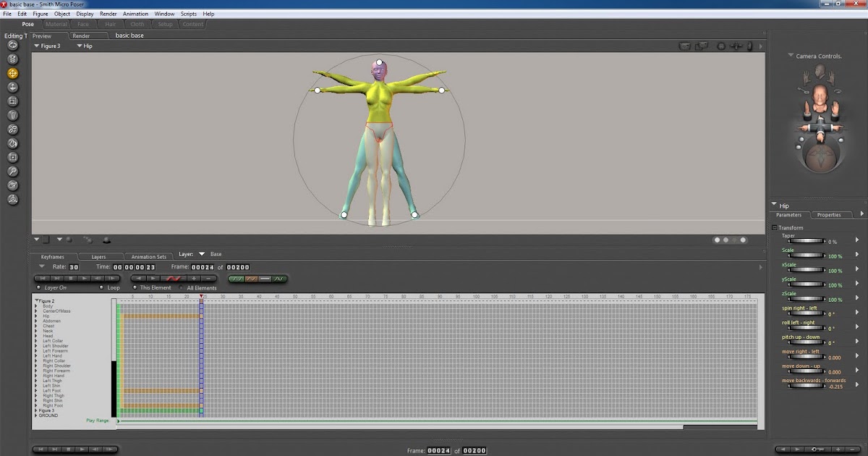Select the All Elements radio button
868x456 pixels.
pos(181,287)
